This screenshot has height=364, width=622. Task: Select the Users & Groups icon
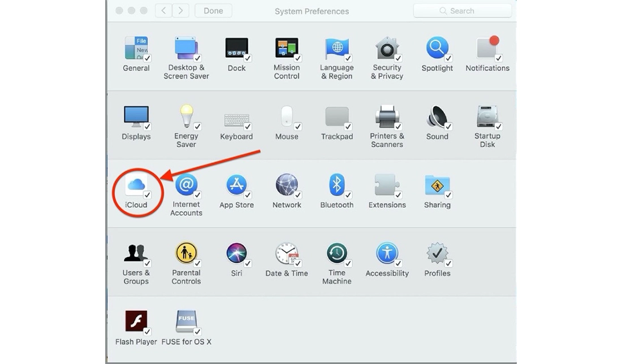pos(136,253)
